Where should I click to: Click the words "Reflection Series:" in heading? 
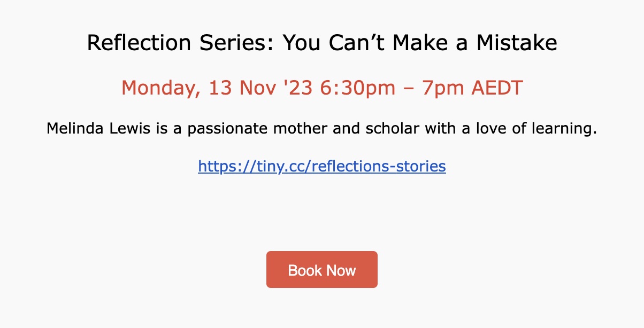click(x=181, y=43)
